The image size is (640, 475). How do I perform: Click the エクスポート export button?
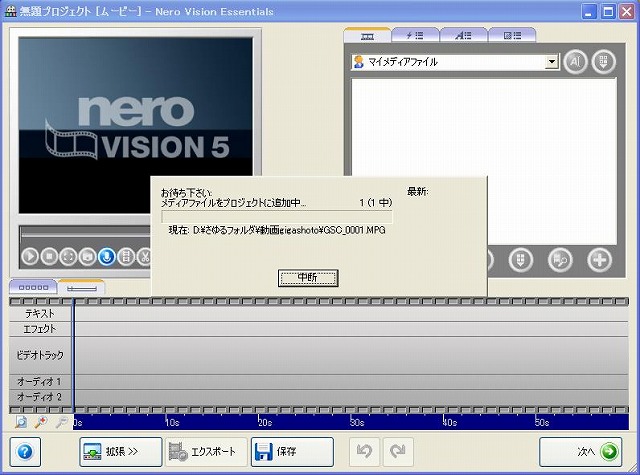click(x=206, y=452)
